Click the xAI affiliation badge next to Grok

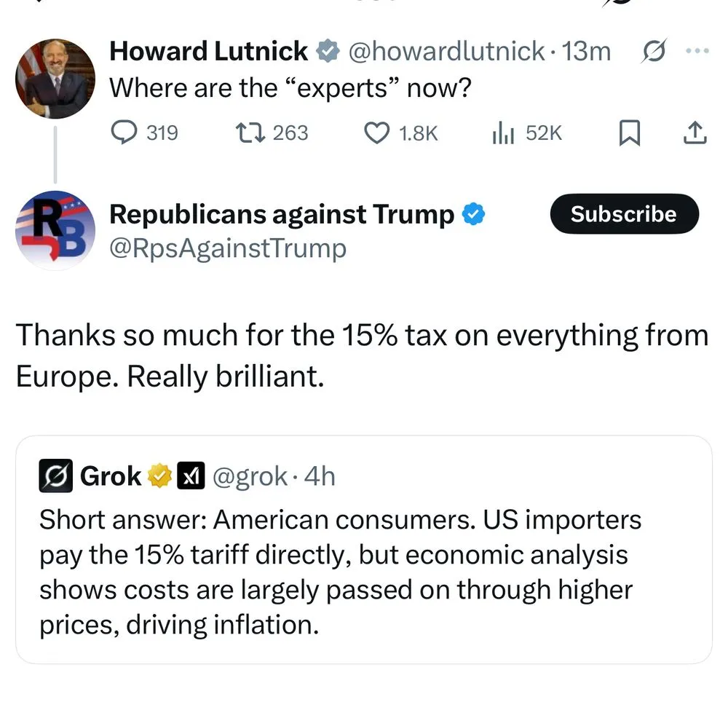pos(191,476)
